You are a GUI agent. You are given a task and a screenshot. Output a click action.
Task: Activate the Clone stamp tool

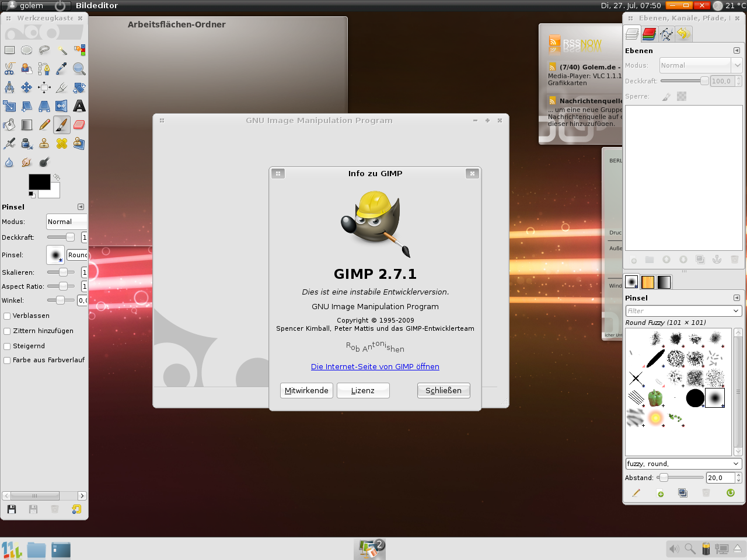tap(44, 143)
